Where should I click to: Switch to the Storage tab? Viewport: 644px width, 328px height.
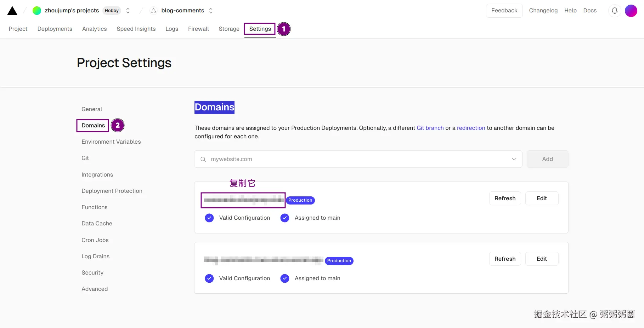pos(229,29)
